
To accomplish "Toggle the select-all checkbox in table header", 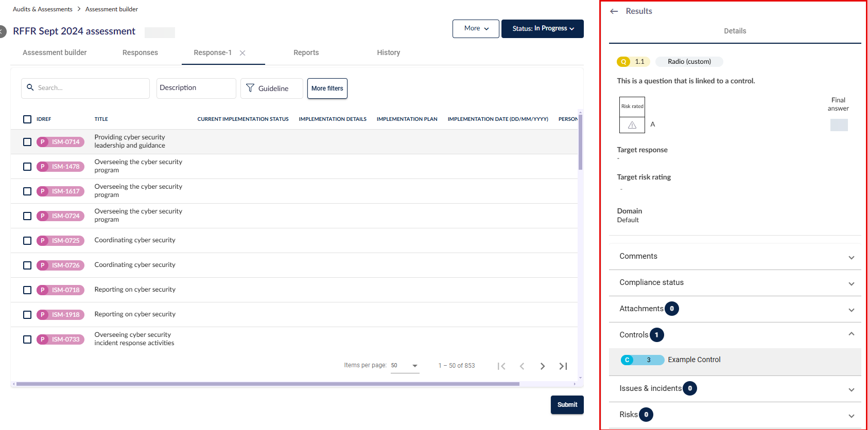I will point(27,119).
